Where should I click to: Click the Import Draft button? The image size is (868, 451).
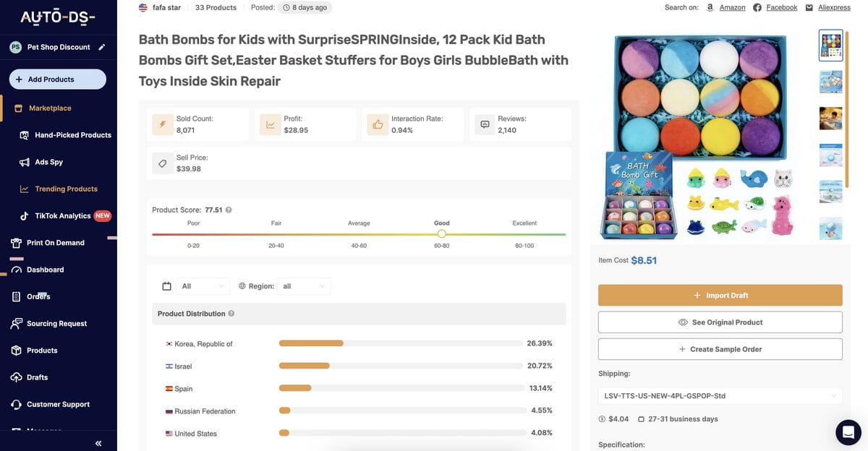pyautogui.click(x=720, y=296)
